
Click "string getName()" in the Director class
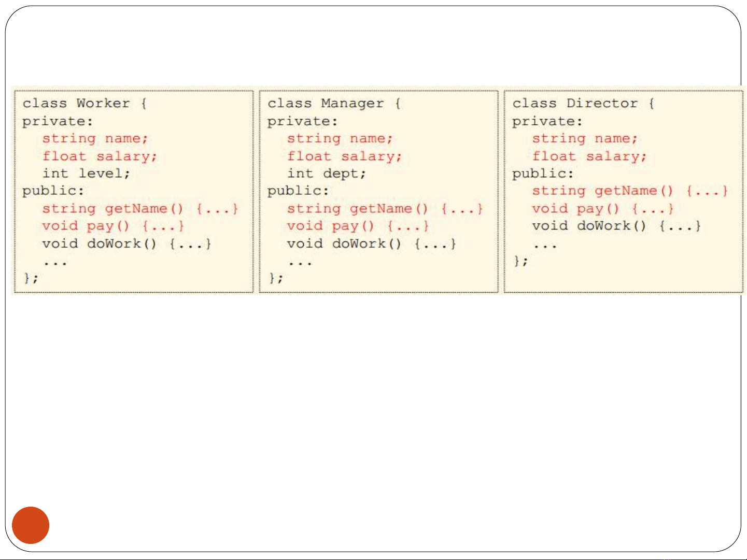tap(602, 191)
